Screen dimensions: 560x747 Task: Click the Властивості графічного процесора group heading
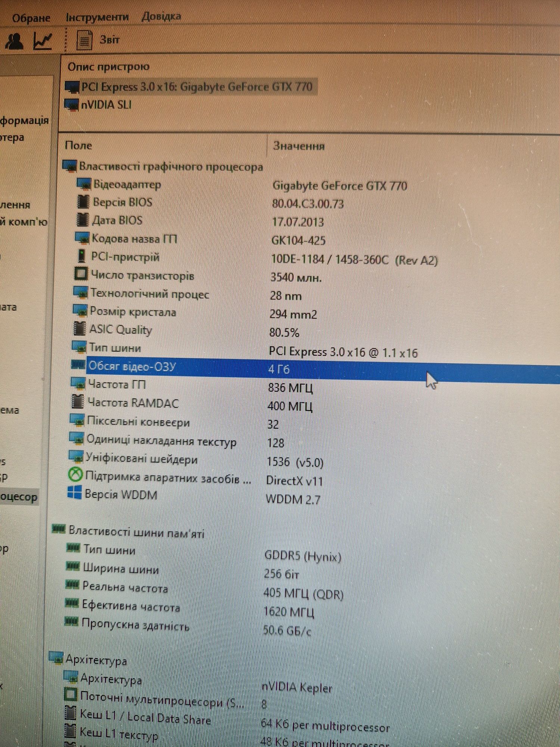click(x=171, y=167)
